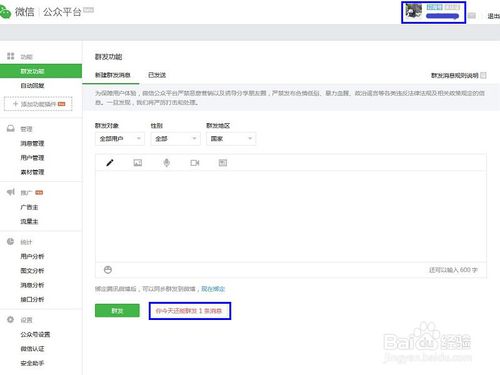Open 微信认证 in the sidebar

point(32,349)
